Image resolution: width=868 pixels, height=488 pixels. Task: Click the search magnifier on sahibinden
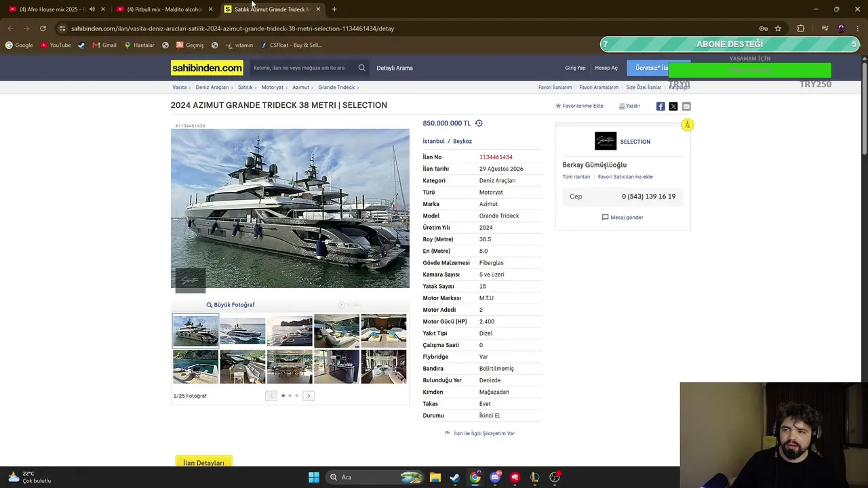point(362,68)
